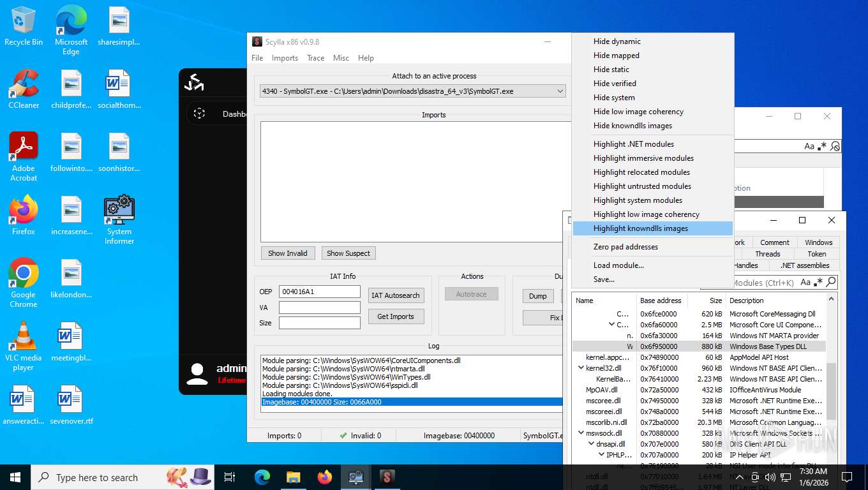The height and width of the screenshot is (490, 868).
Task: Select the sharesimpl image file on desktop
Action: click(x=119, y=27)
